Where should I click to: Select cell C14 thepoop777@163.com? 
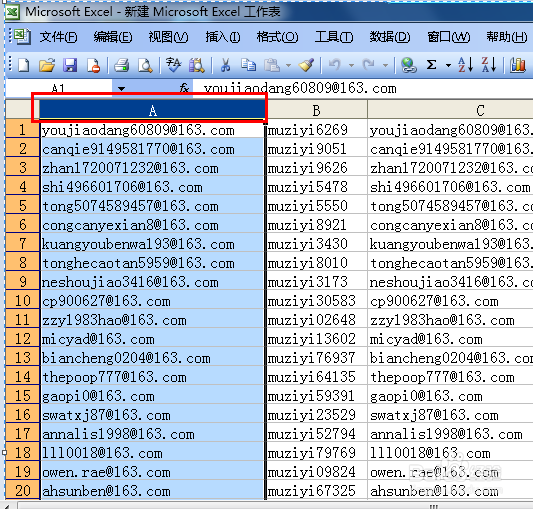pos(450,377)
